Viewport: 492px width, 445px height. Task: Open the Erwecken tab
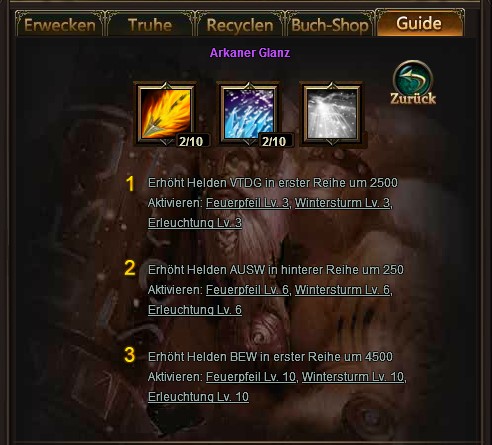click(60, 25)
